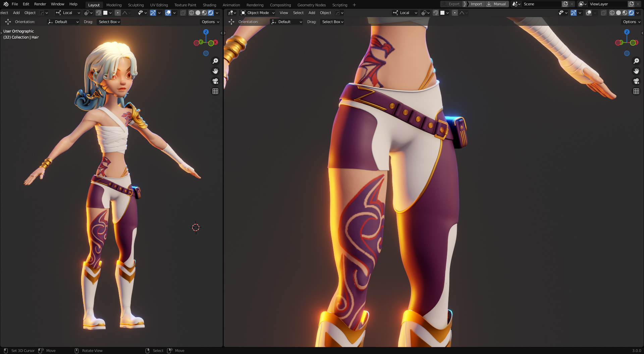
Task: Switch orthographic grid view in right viewport
Action: click(636, 91)
